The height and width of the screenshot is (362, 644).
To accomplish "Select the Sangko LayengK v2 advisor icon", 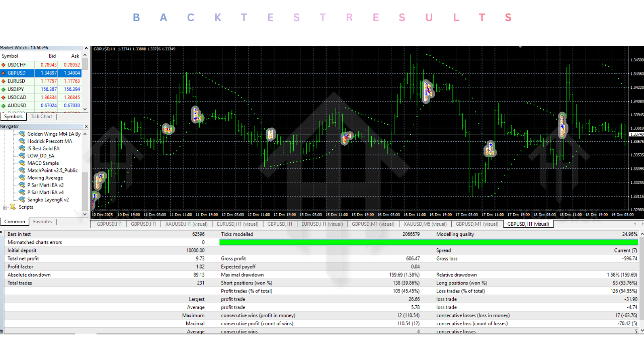I will coord(22,200).
